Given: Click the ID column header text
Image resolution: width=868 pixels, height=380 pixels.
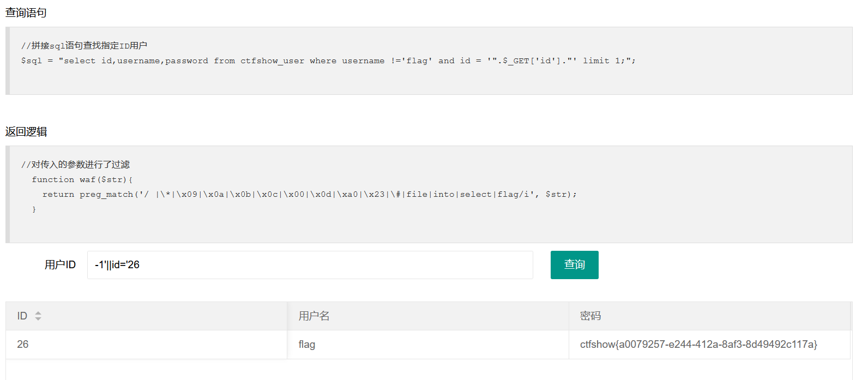Looking at the screenshot, I should (22, 316).
